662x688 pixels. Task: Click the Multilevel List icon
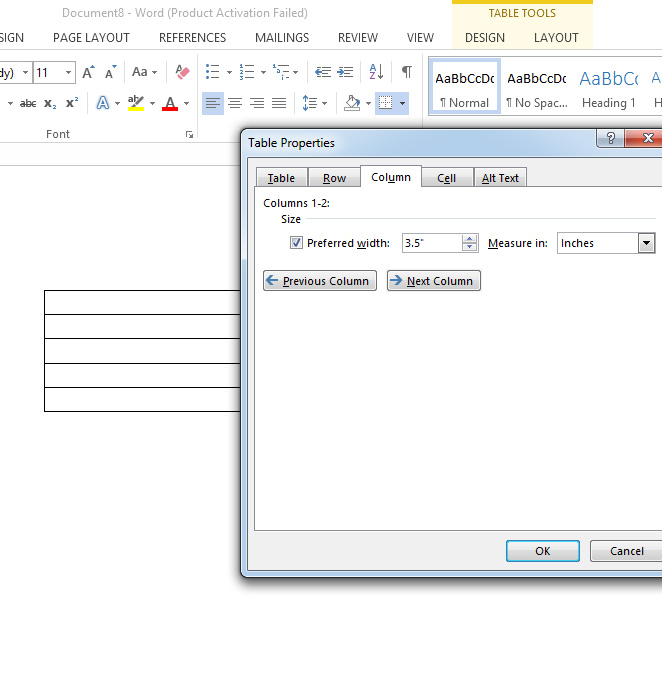281,72
